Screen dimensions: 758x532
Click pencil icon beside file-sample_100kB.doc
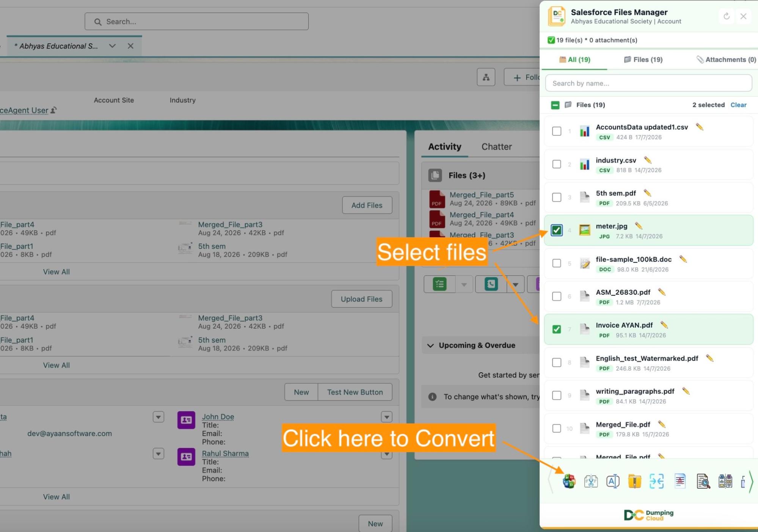(x=683, y=259)
